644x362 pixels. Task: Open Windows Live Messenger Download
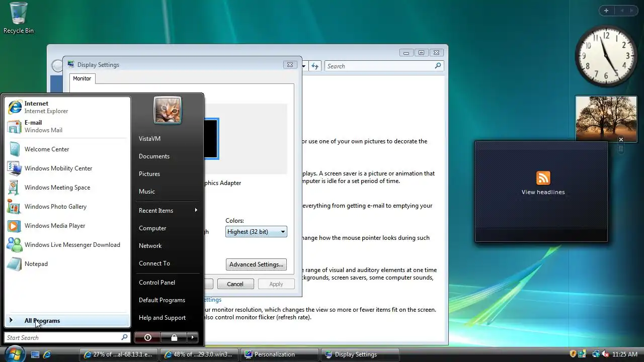[x=67, y=245]
